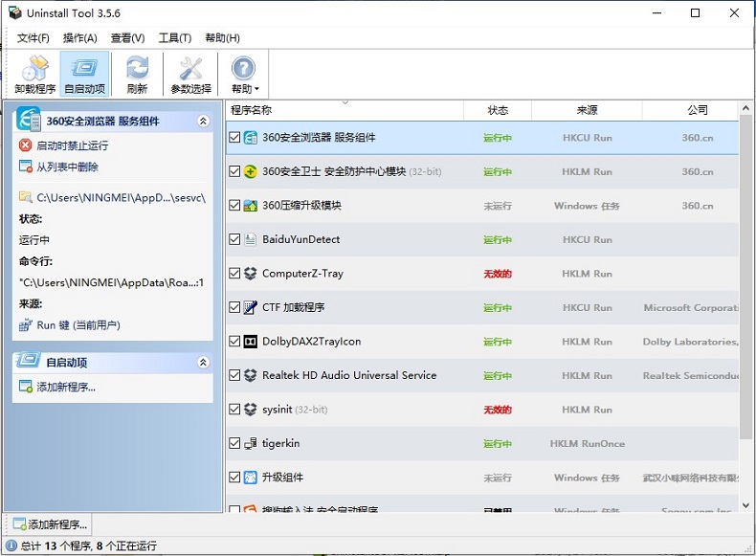The width and height of the screenshot is (756, 556).
Task: Collapse the 自启动项 sidebar panel
Action: coord(203,362)
